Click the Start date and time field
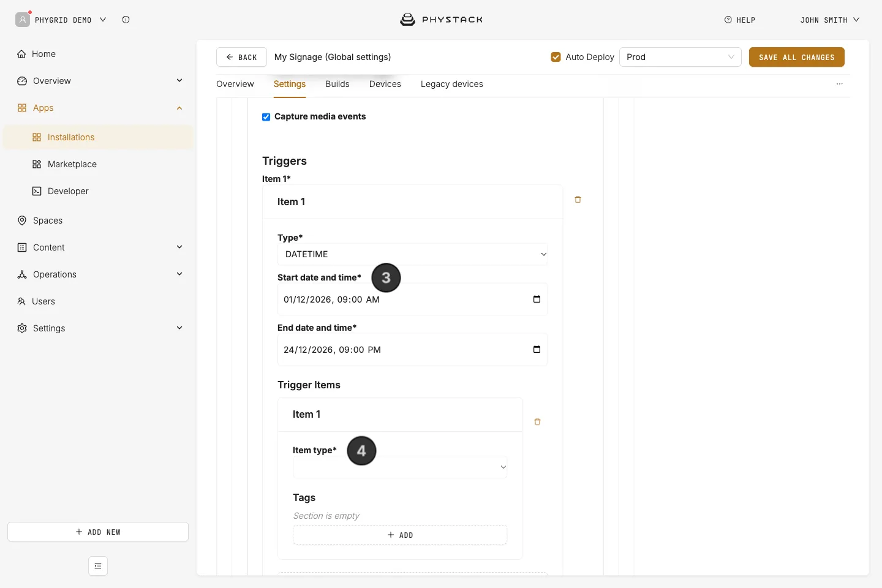This screenshot has width=882, height=588. click(413, 300)
